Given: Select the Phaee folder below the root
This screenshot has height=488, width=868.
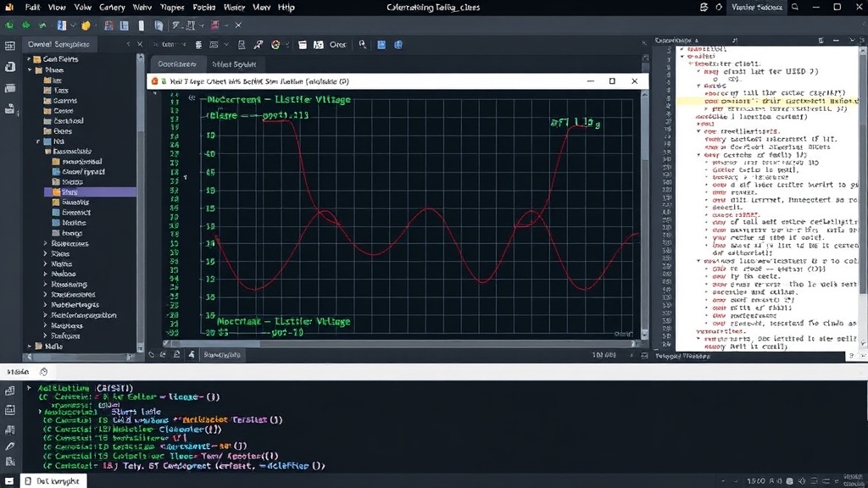Looking at the screenshot, I should pos(54,70).
